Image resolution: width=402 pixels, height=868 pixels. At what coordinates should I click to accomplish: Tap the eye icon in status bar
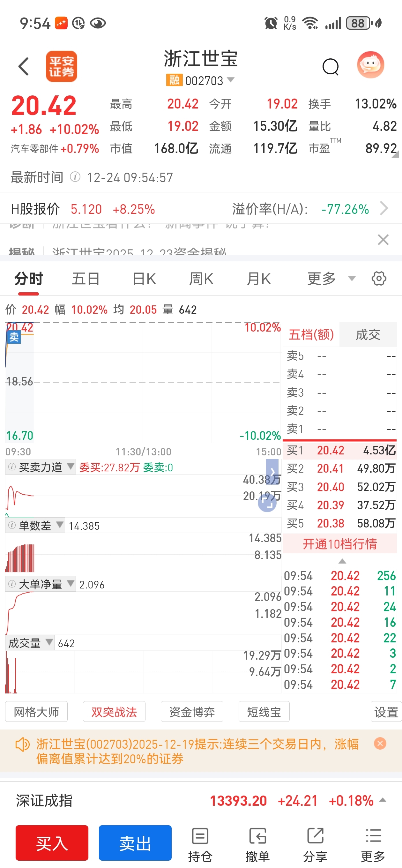98,23
